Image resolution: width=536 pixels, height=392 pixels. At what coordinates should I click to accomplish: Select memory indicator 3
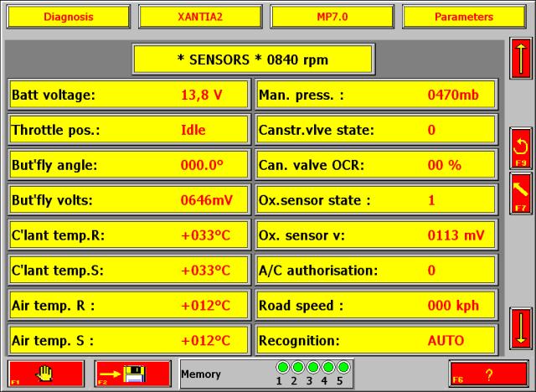[x=312, y=368]
